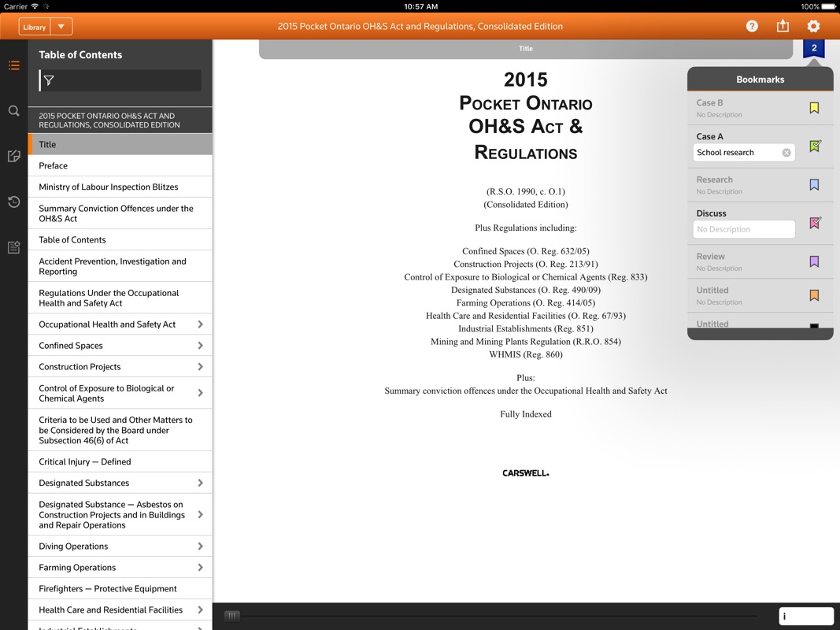Open the history clock icon in sidebar
Screen dimensions: 840x630
coord(14,202)
